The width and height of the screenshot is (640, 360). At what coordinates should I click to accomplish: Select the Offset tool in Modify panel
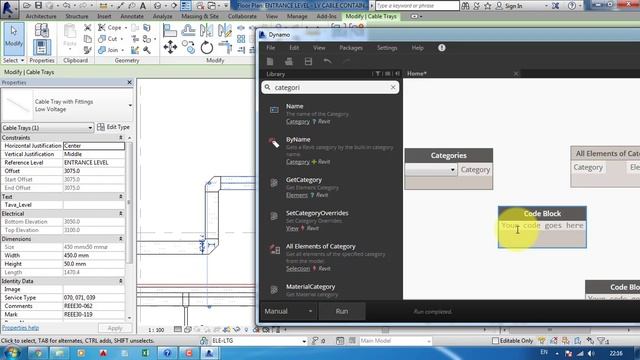click(x=188, y=30)
